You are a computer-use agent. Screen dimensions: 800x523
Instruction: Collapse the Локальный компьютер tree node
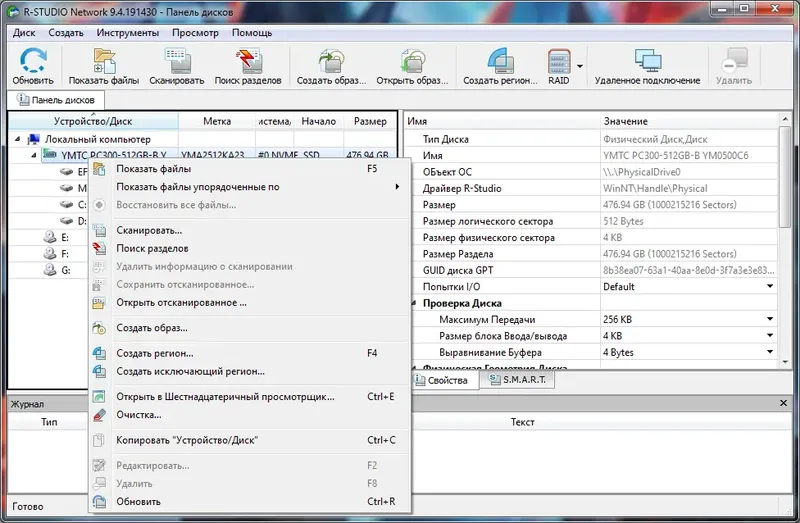pos(18,139)
